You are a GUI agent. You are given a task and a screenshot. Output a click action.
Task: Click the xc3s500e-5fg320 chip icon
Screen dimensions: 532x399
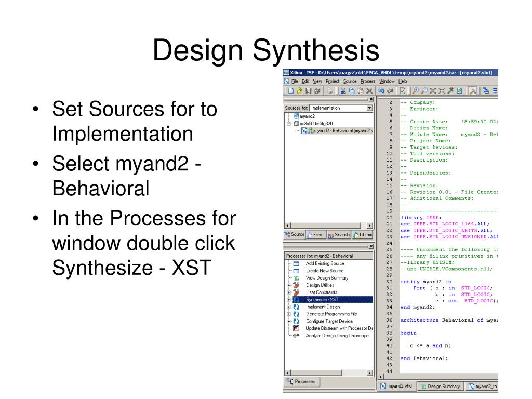click(x=296, y=124)
